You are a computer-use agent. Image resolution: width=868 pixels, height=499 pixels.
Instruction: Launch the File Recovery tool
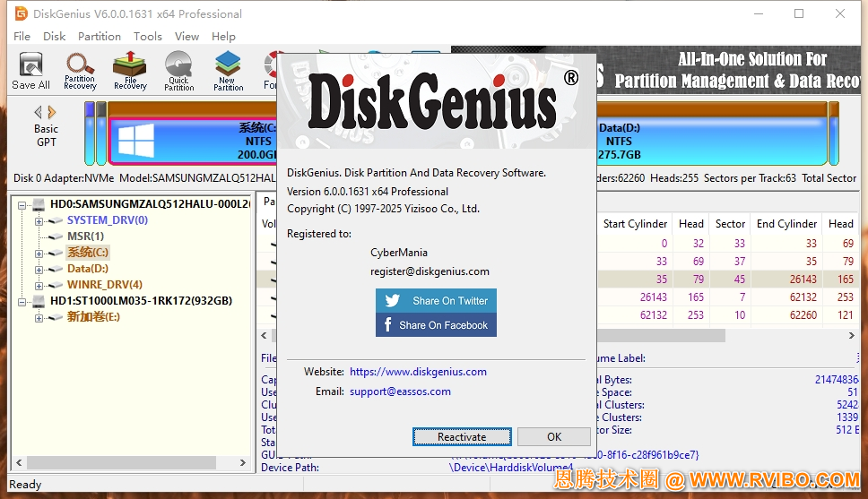coord(130,70)
